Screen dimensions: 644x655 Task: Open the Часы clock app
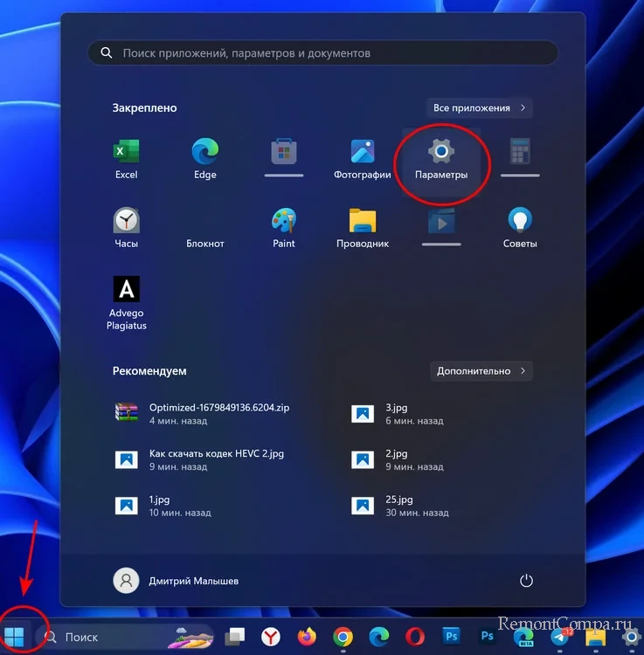pyautogui.click(x=126, y=228)
